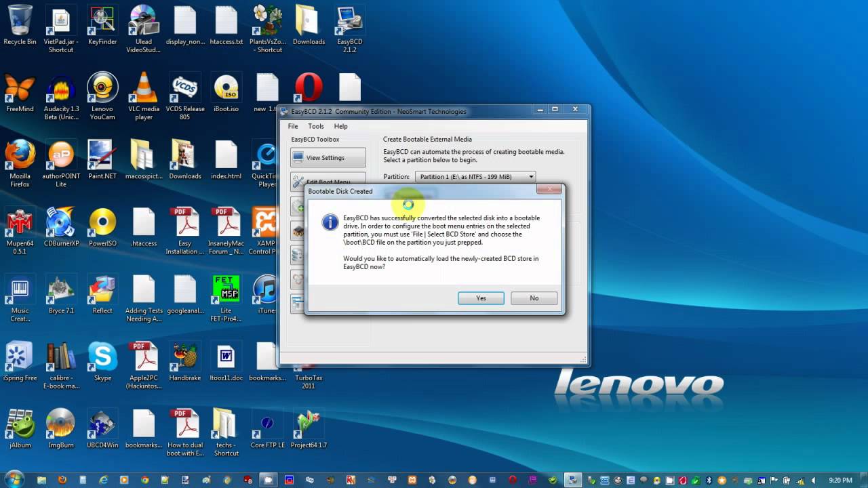Select How to dual boot PDF icon
Screen dimensions: 868x488
185,432
